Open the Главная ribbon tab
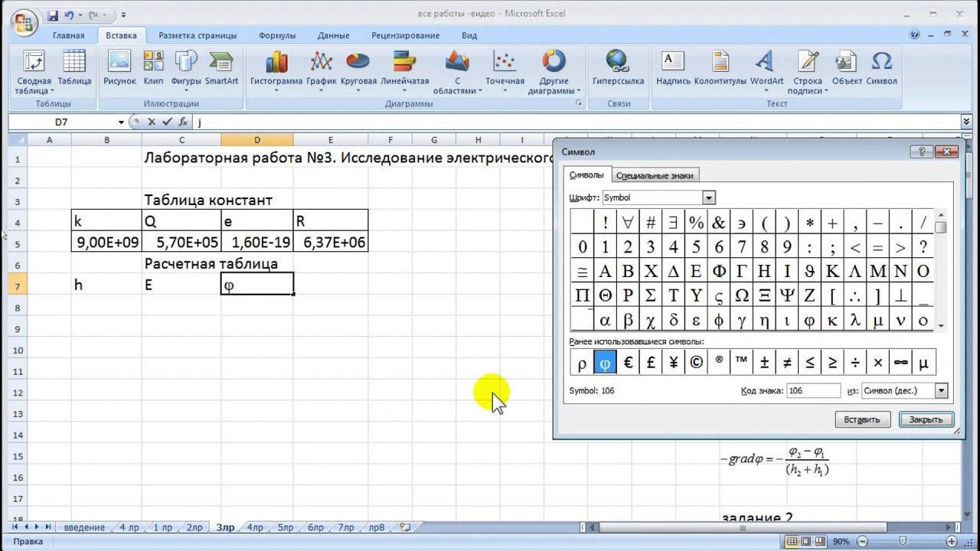This screenshot has width=980, height=551. click(69, 35)
